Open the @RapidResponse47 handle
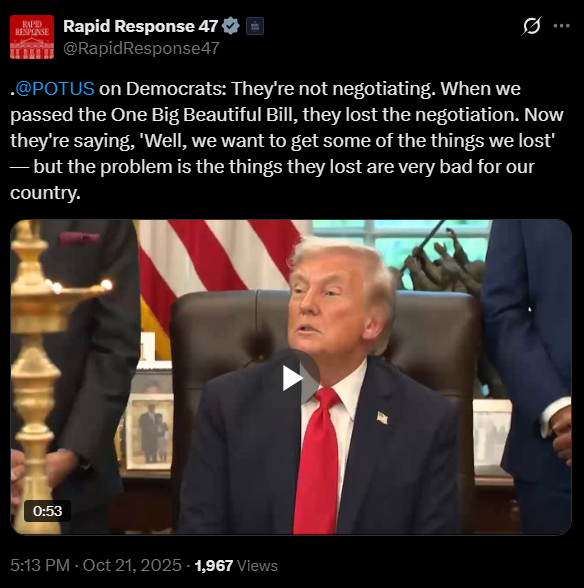 click(x=141, y=48)
